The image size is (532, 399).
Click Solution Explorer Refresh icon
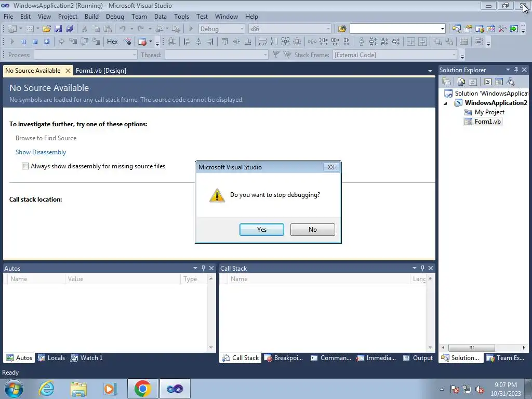[x=473, y=82]
